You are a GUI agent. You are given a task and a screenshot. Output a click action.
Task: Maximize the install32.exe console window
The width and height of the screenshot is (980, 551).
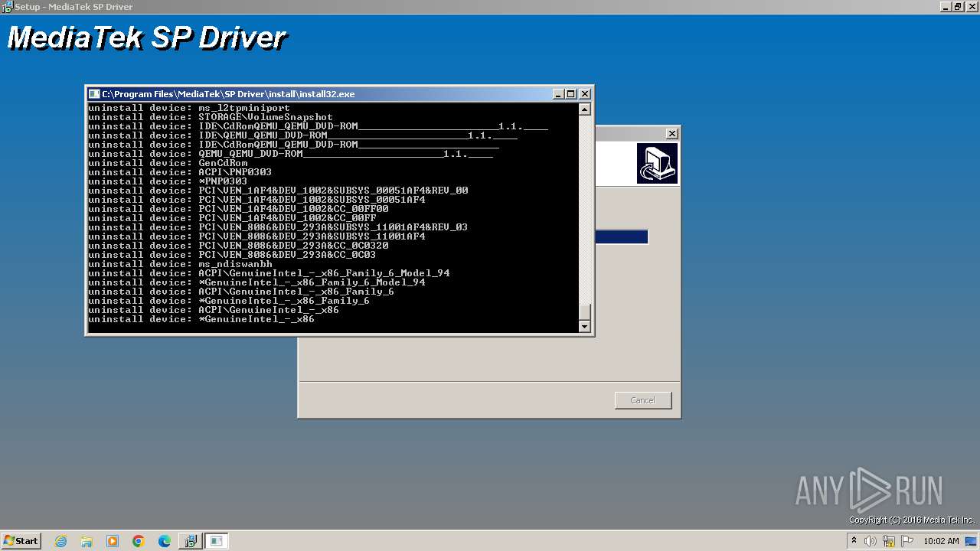[570, 94]
